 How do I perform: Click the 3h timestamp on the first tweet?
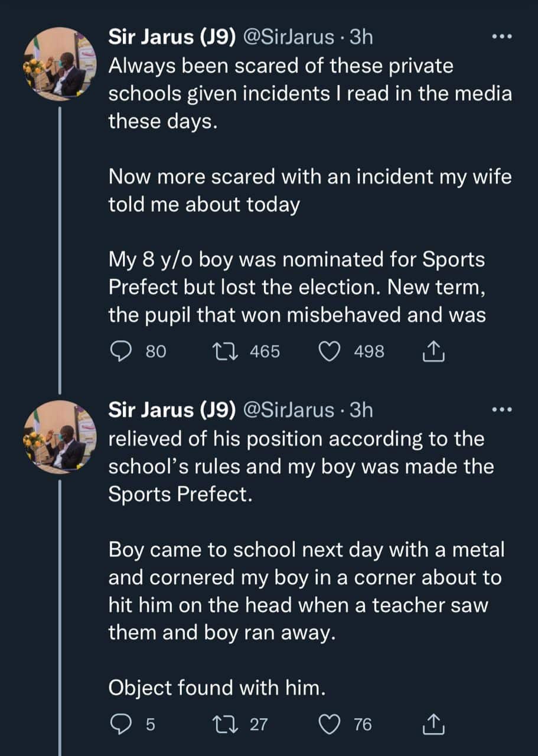361,37
